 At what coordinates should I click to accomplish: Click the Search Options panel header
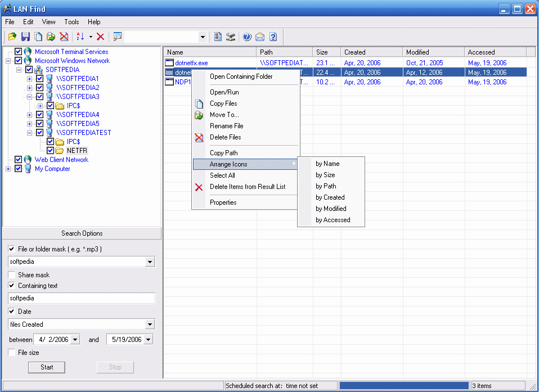[x=82, y=233]
